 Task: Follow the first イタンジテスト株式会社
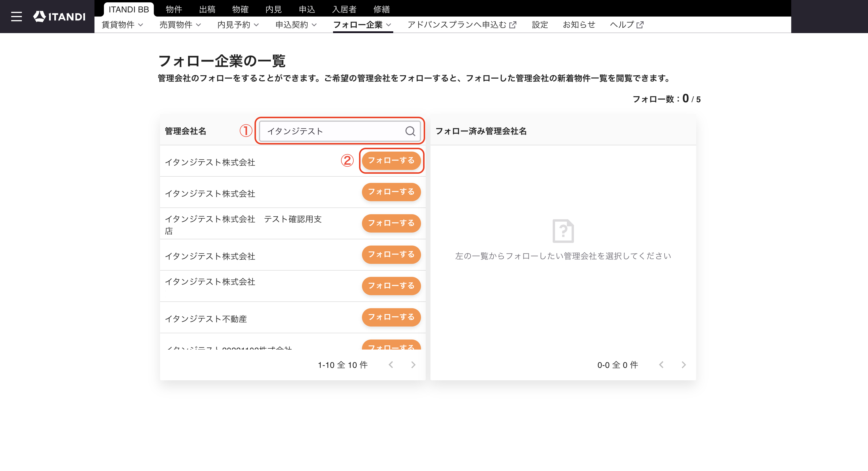pyautogui.click(x=391, y=160)
